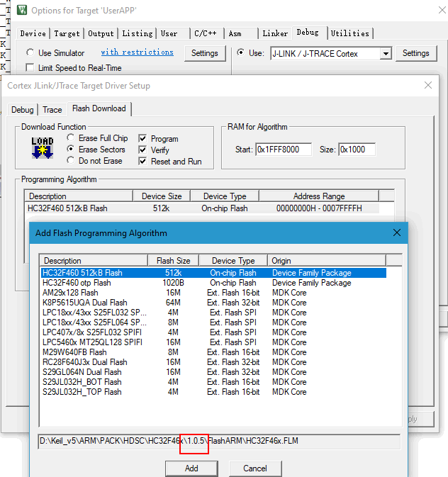Select HC32F460 512kB Flash row in Add dialog
Image resolution: width=448 pixels, height=477 pixels.
point(213,273)
